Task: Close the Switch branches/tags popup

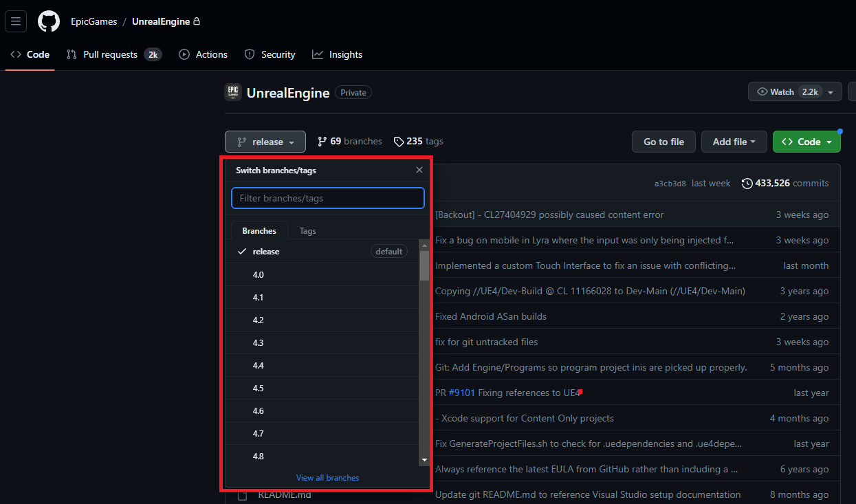Action: [419, 170]
